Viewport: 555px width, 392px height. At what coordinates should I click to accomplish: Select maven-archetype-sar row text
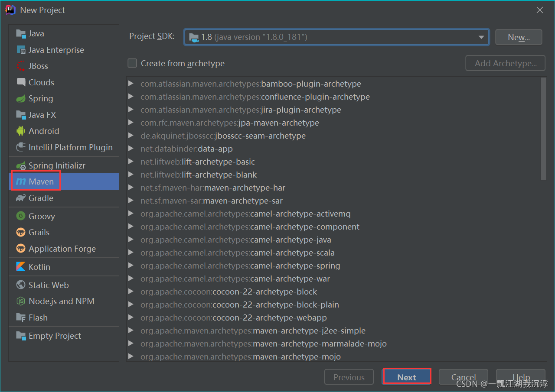(x=212, y=201)
